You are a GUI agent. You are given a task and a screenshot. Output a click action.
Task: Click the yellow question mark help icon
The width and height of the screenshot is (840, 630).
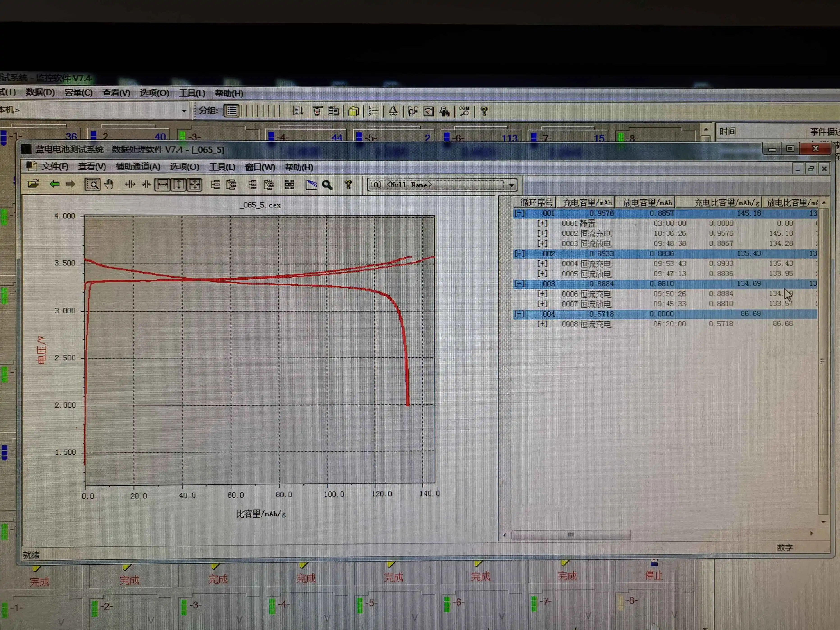click(x=348, y=185)
